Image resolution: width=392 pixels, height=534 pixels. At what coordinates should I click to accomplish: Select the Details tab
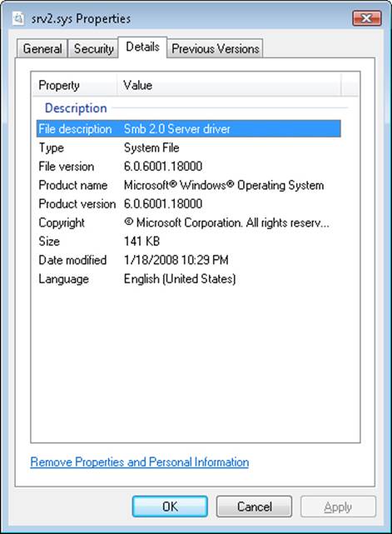[x=142, y=47]
